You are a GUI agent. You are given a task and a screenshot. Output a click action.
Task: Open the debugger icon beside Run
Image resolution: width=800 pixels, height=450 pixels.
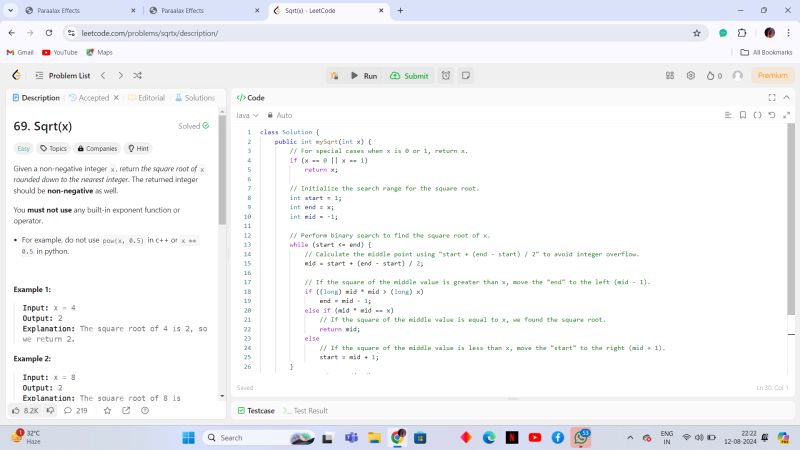tap(334, 76)
